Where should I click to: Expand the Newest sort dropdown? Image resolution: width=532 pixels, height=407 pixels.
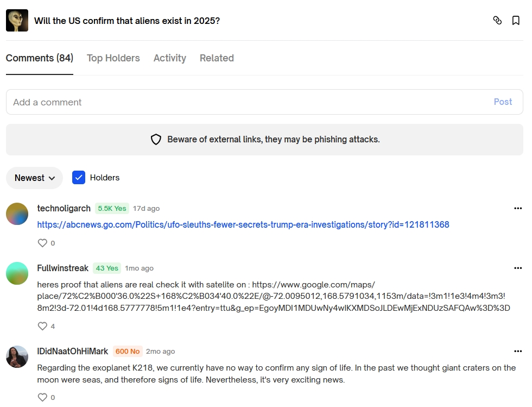pos(35,178)
